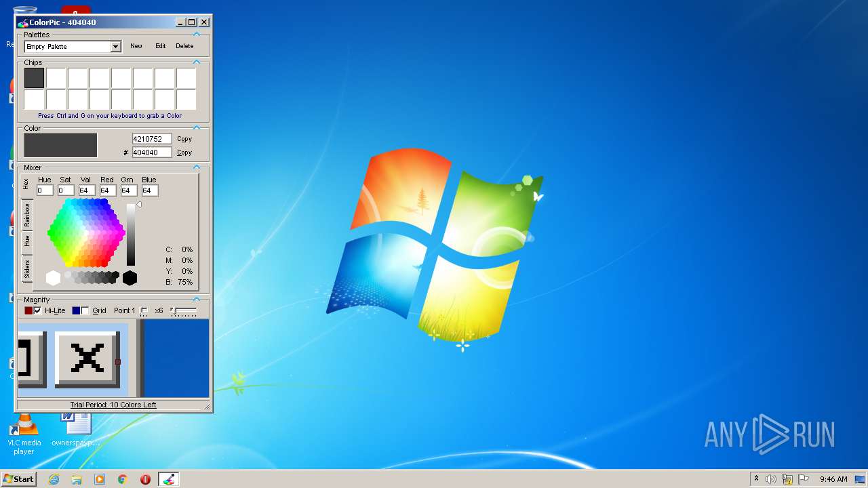Screen dimensions: 868x488
Task: Select the large black hexagon
Action: click(130, 277)
